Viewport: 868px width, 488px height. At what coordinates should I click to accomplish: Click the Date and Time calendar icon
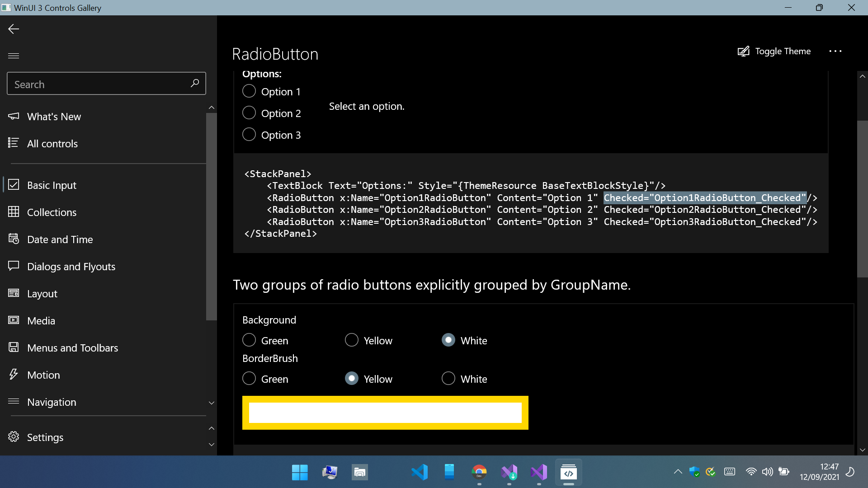(x=13, y=239)
